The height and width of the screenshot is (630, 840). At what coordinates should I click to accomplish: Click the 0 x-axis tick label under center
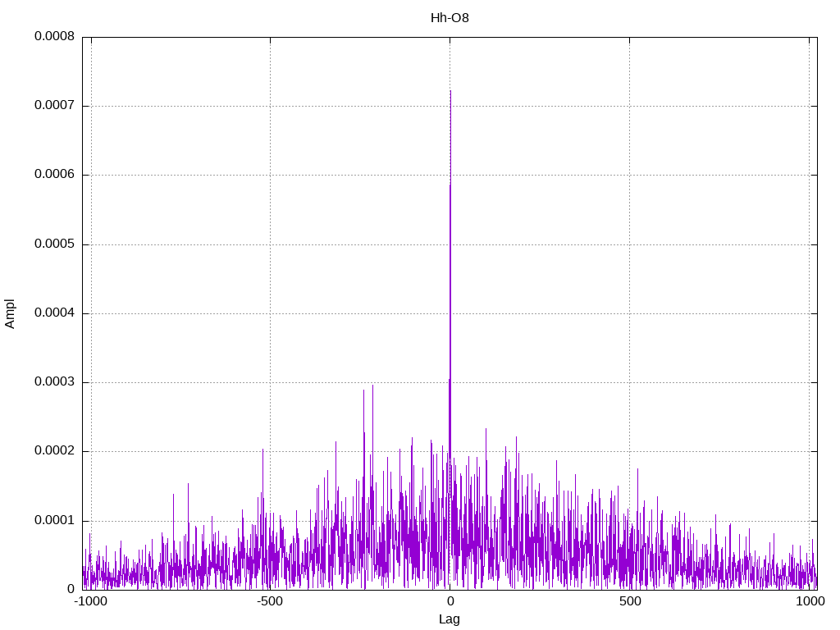click(450, 601)
